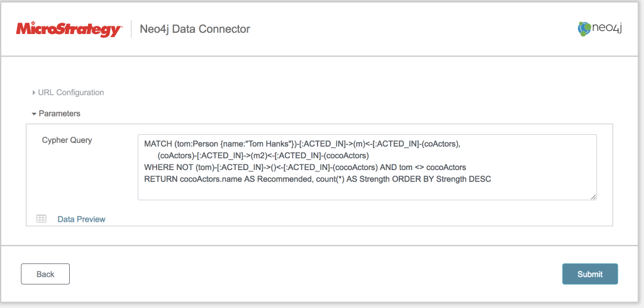This screenshot has height=308, width=644.
Task: Grab the query textarea resize handle
Action: tap(593, 197)
